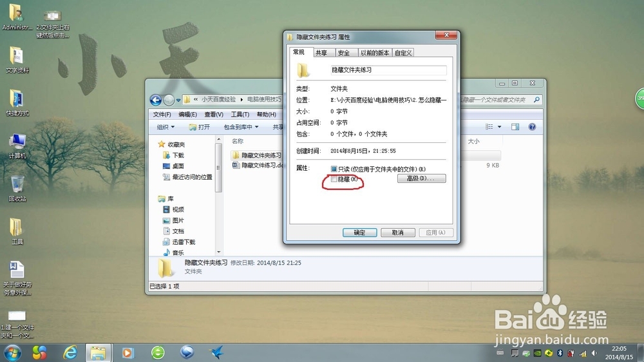Click the Explorer view mode icon

coord(489,126)
